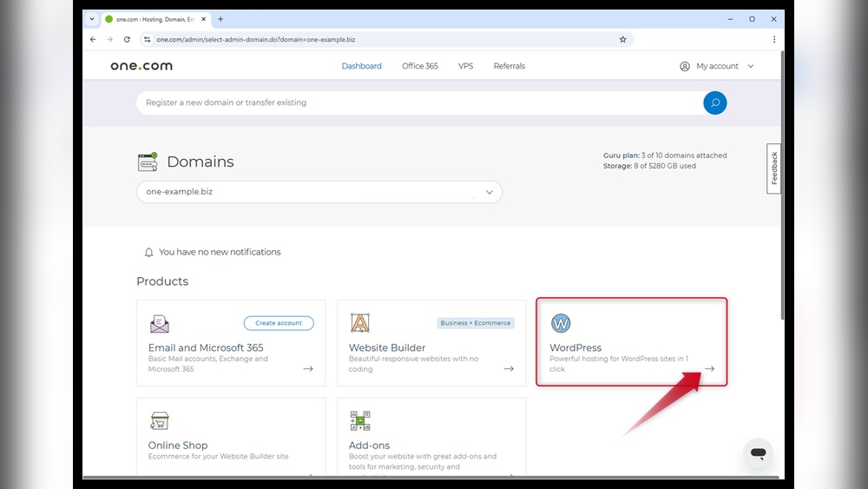
Task: Click the Online Shop storefront icon
Action: tap(160, 421)
